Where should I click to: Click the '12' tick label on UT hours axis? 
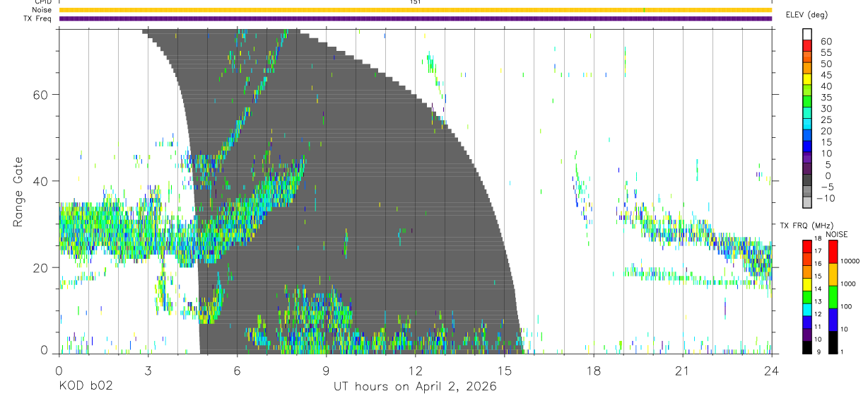click(415, 370)
